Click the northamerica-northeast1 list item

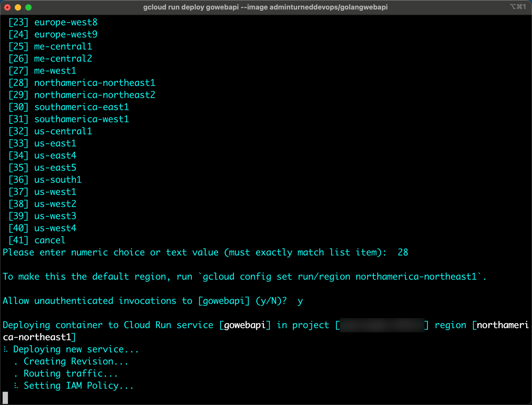(94, 83)
